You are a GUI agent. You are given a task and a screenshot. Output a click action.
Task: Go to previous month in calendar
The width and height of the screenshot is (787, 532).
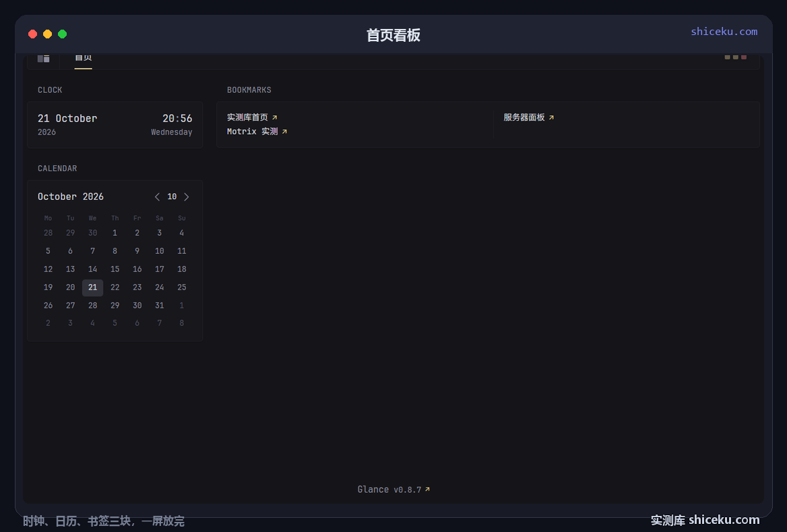tap(158, 197)
